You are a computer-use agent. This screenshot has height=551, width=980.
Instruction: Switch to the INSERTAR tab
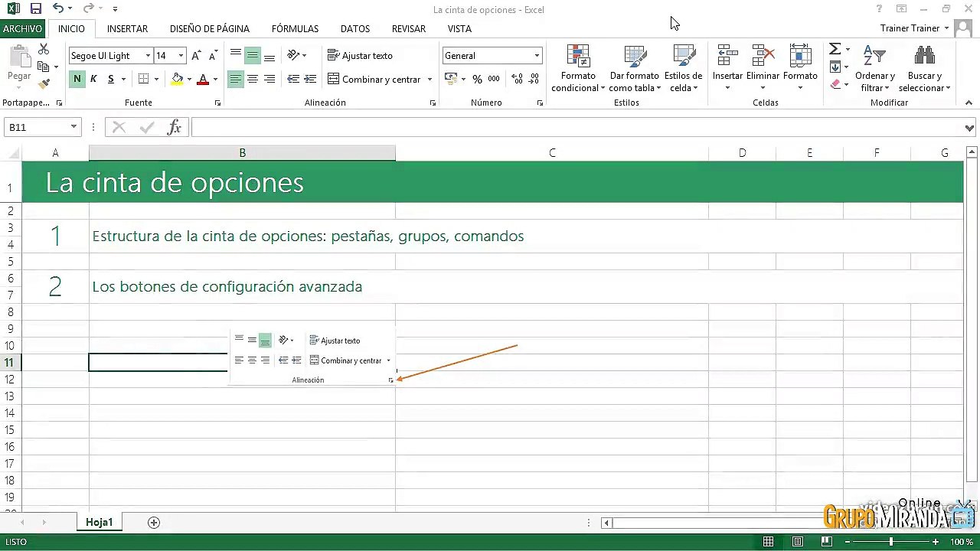click(127, 28)
